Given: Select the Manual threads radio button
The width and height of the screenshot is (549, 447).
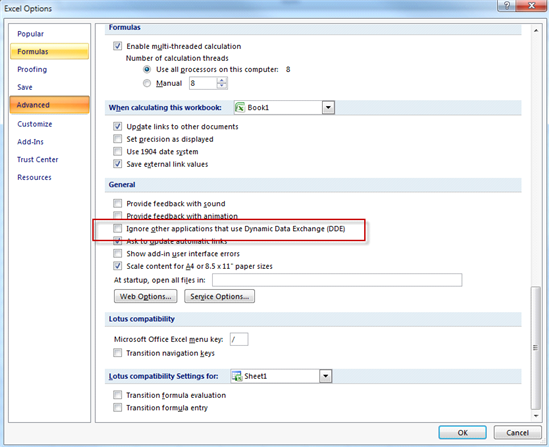Looking at the screenshot, I should 147,83.
